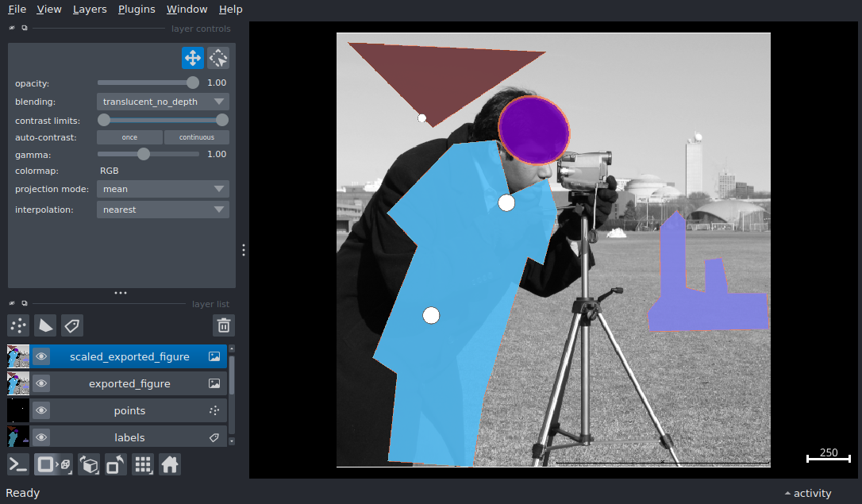Select the pan/zoom mode icon
The width and height of the screenshot is (862, 504).
tap(193, 58)
